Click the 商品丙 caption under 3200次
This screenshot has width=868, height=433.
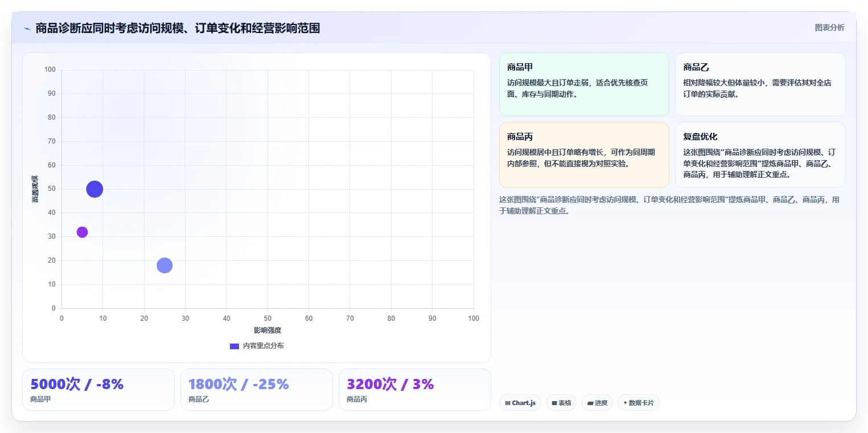(357, 399)
